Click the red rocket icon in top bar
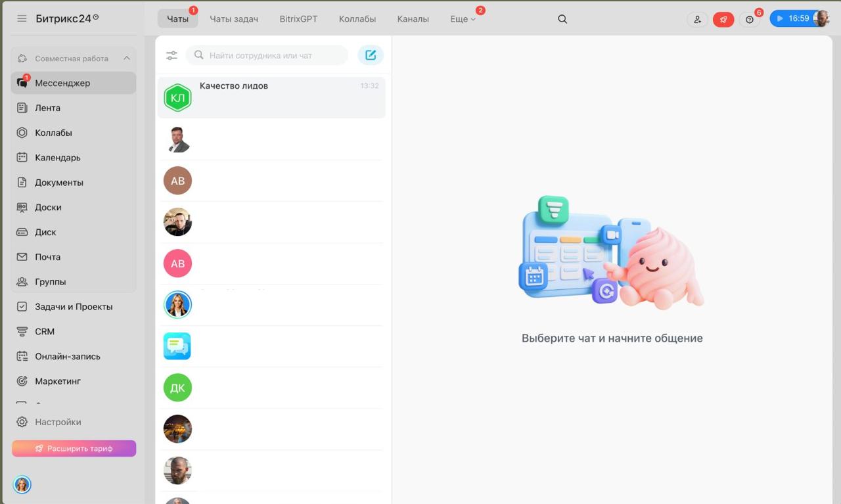 [x=723, y=19]
